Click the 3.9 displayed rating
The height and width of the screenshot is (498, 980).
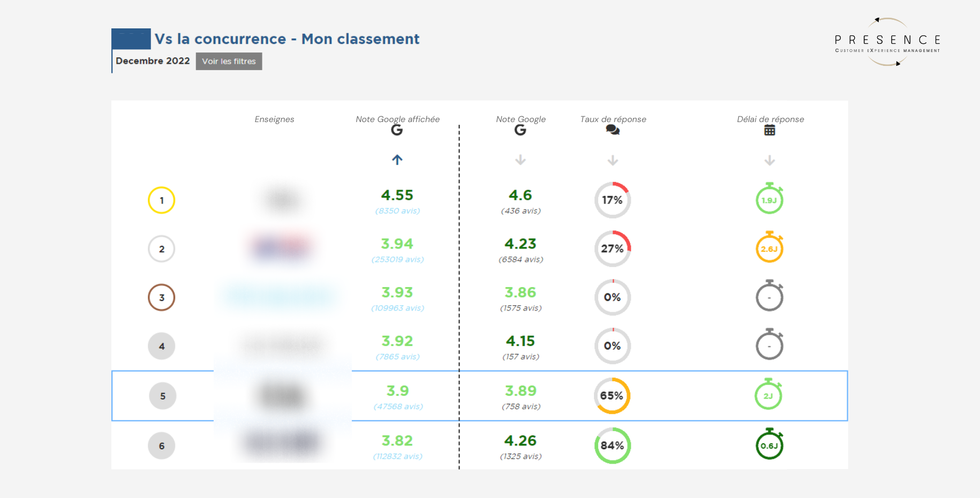397,391
